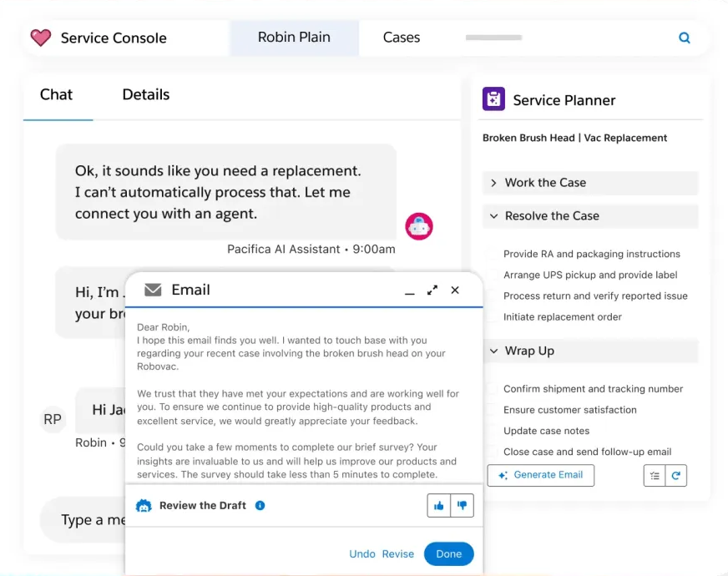Check Close case and send follow-up email

pos(491,452)
